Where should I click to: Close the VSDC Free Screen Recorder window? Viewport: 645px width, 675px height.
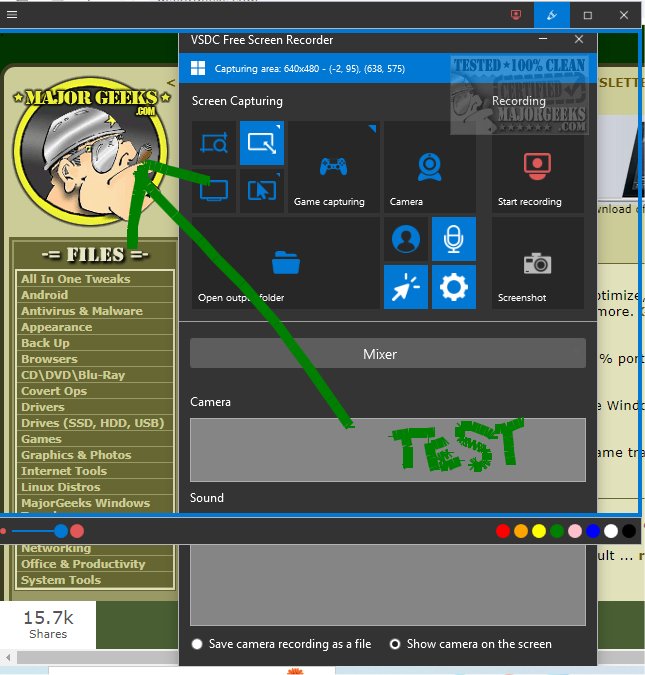579,39
